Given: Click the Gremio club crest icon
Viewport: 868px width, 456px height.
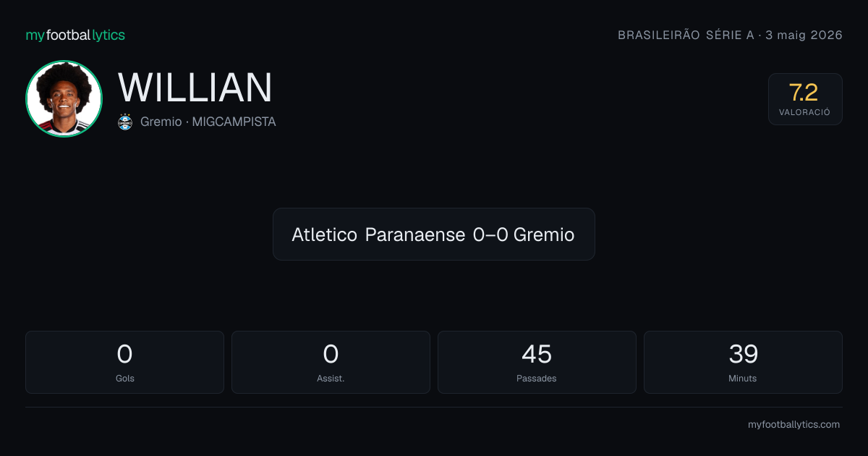Looking at the screenshot, I should 125,122.
